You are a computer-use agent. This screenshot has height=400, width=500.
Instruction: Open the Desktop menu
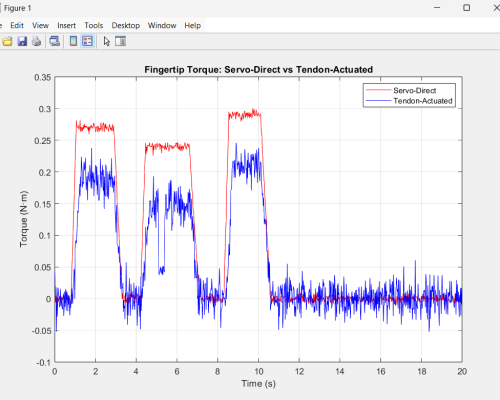point(126,25)
